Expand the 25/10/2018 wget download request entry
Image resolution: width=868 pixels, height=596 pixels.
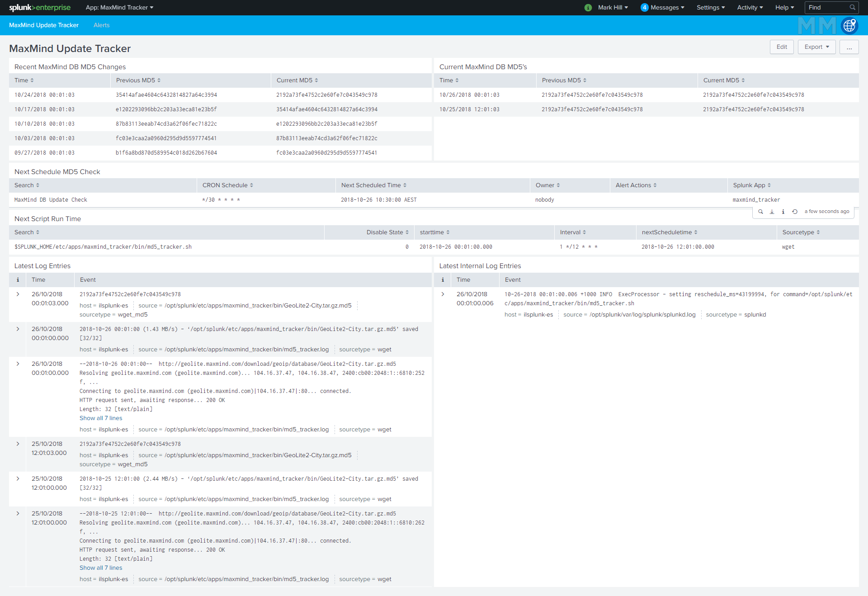[18, 514]
